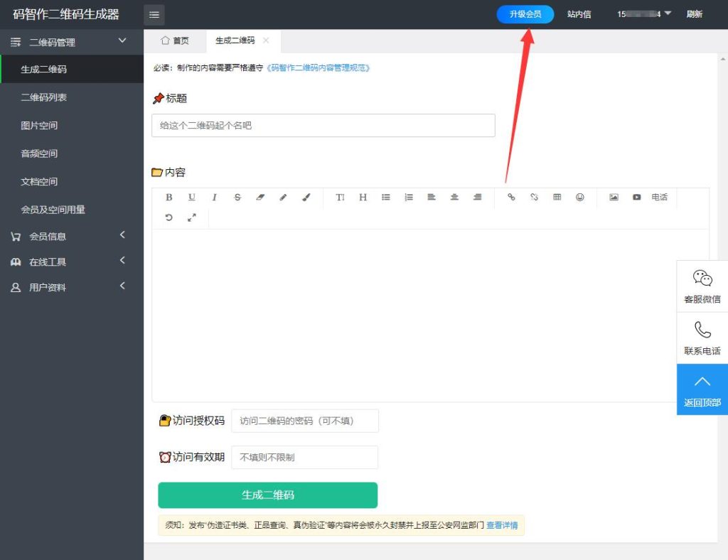
Task: Expand the 会员信息 menu section
Action: [72, 236]
